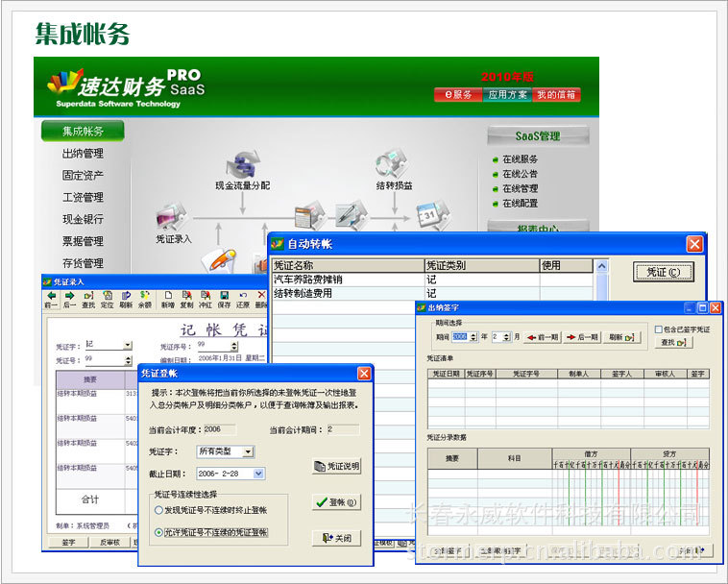Open the 在线管理 link under SaaS管理
This screenshot has width=728, height=584.
pos(520,189)
